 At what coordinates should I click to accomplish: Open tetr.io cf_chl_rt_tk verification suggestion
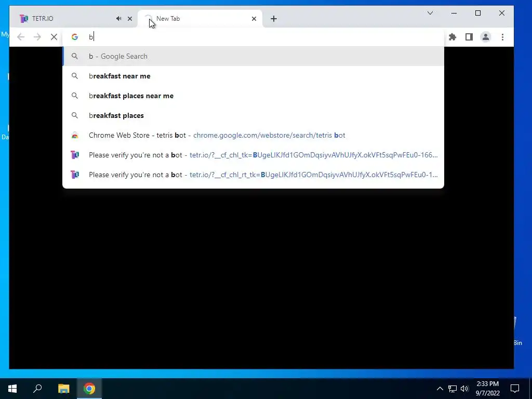click(253, 175)
